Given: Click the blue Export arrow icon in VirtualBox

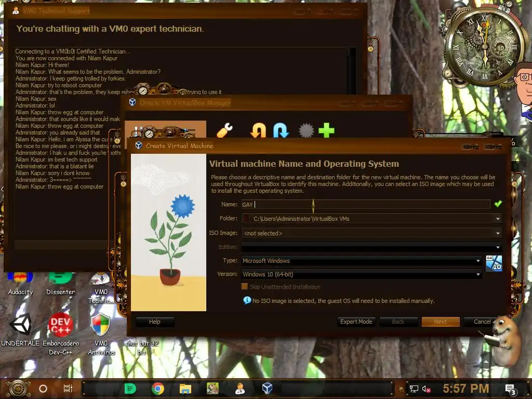Looking at the screenshot, I should 281,130.
